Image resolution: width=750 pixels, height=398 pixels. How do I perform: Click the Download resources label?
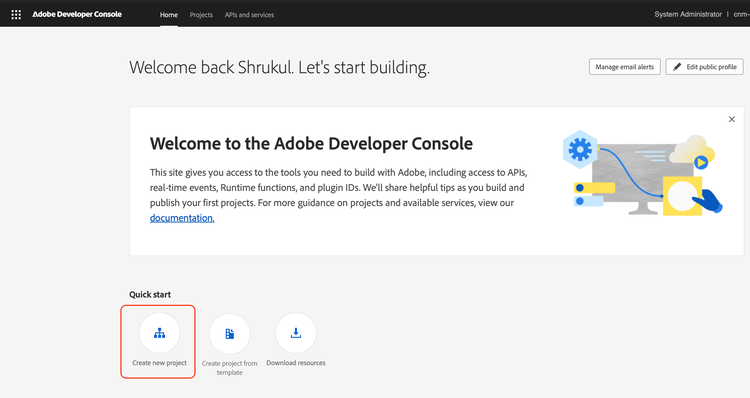coord(296,363)
